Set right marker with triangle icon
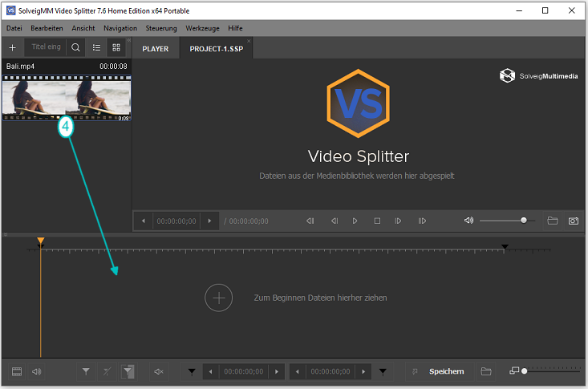The image size is (588, 389). 383,371
